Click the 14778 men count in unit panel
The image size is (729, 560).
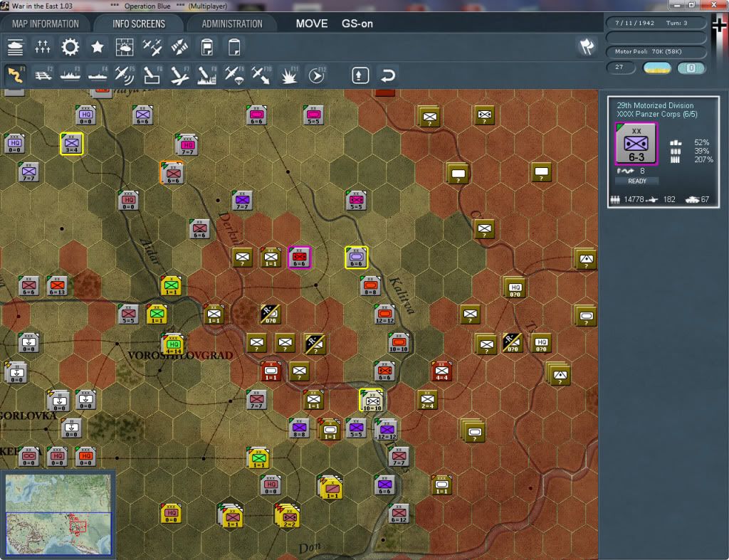(x=633, y=199)
